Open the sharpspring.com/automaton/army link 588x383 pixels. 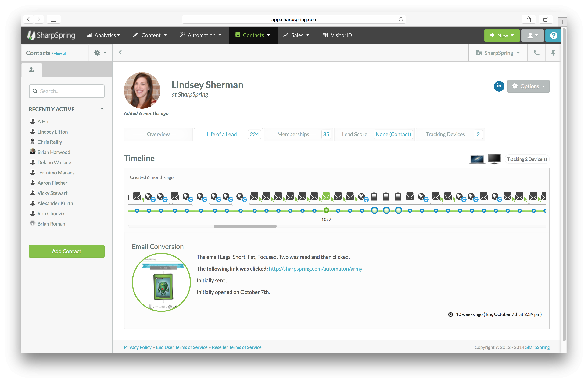(315, 269)
